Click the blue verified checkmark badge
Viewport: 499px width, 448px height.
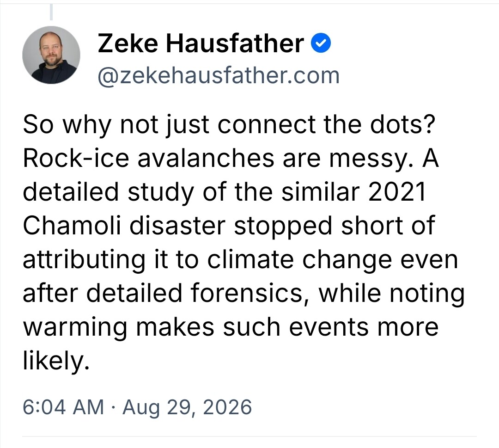pos(321,43)
